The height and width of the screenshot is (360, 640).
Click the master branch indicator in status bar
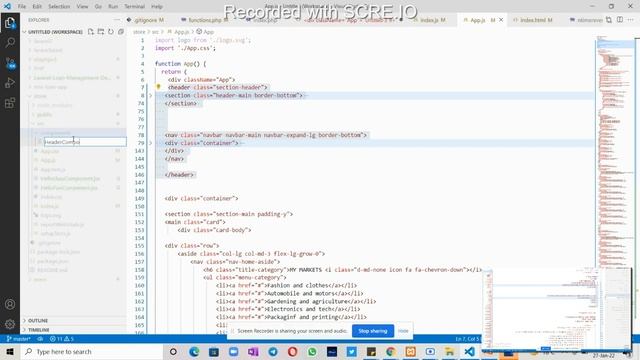[19, 339]
